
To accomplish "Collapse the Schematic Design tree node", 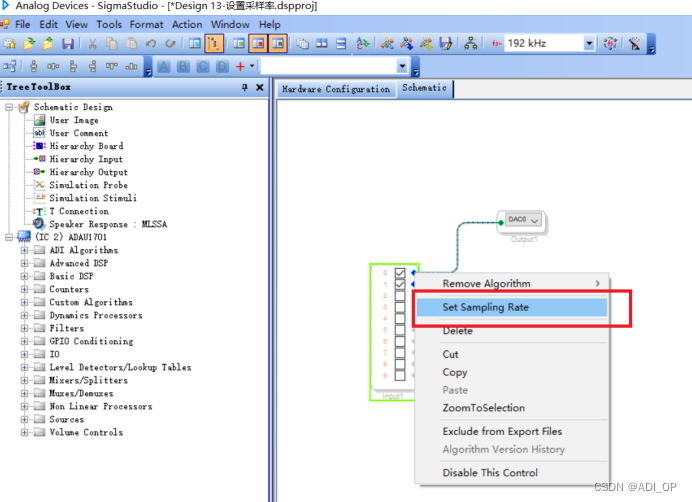I will tap(9, 107).
